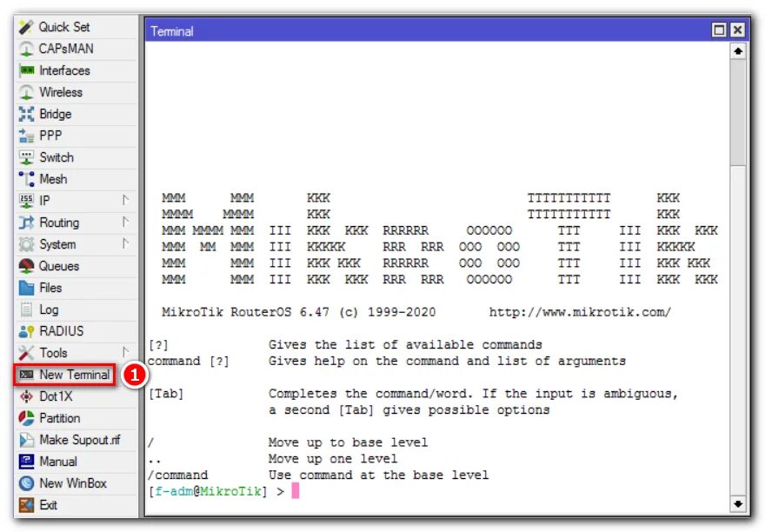Open the PPP menu entry
This screenshot has width=765, height=532.
(76, 136)
